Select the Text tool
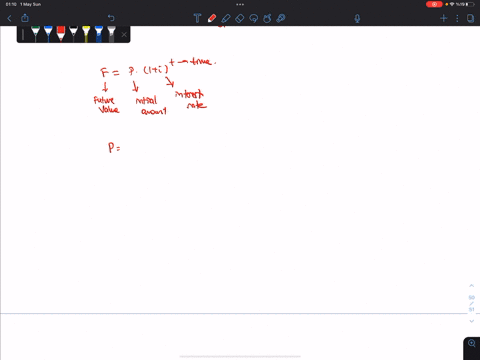This screenshot has height=360, width=480. [197, 18]
